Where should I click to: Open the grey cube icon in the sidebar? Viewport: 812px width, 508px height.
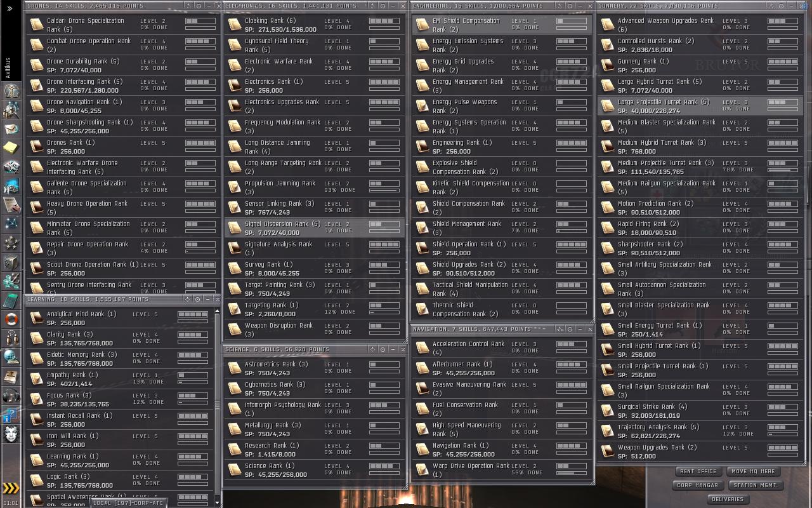coord(11,262)
